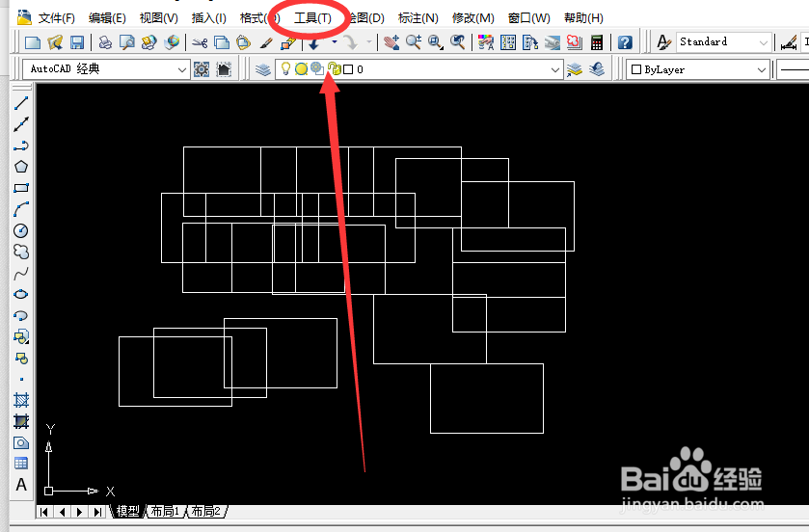Open the Layer Properties Manager icon
This screenshot has width=809, height=532.
click(263, 69)
